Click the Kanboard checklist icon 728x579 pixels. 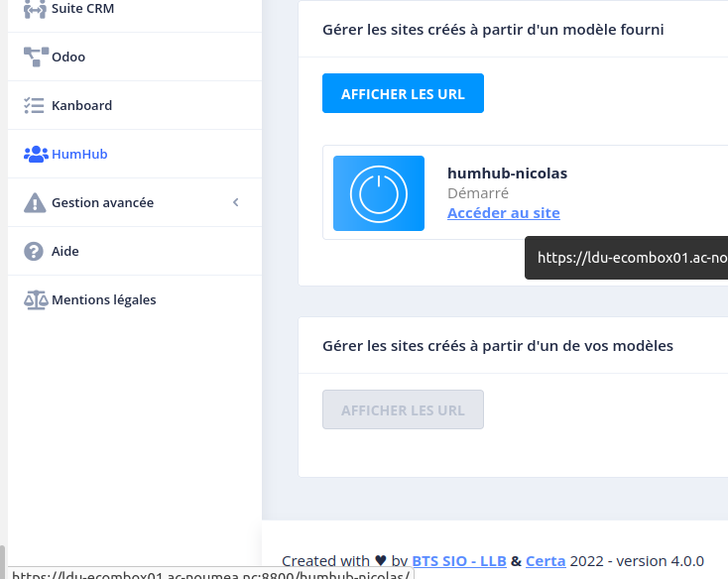[35, 105]
